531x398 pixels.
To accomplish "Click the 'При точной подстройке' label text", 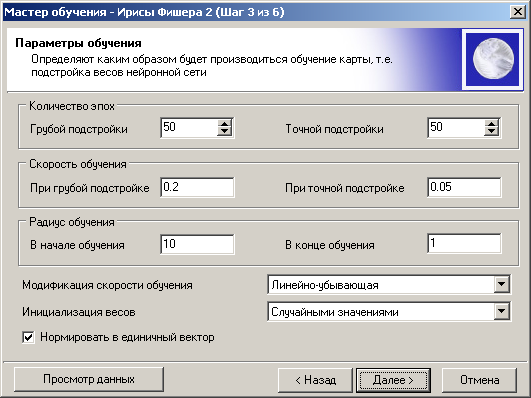I will pyautogui.click(x=345, y=188).
